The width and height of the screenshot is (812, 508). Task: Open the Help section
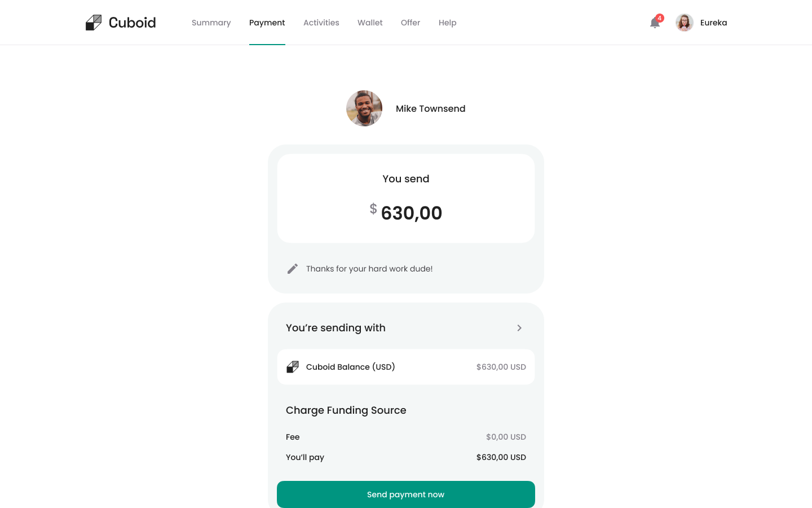point(447,23)
